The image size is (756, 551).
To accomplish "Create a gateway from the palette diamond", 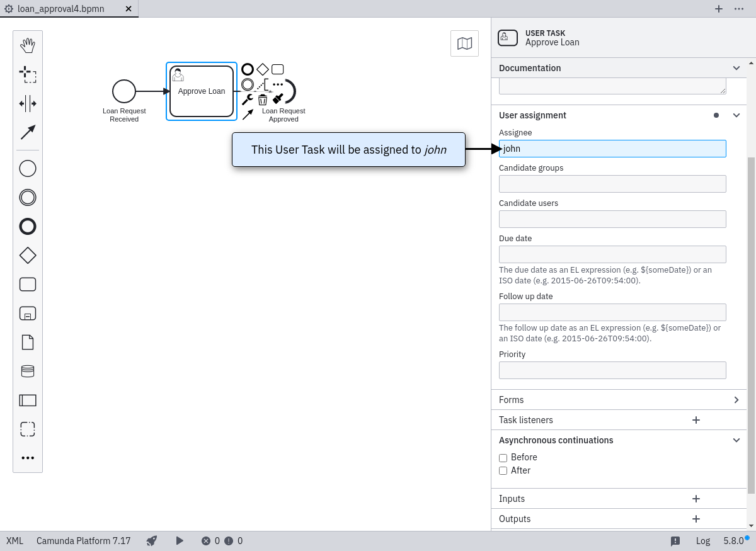I will tap(28, 255).
